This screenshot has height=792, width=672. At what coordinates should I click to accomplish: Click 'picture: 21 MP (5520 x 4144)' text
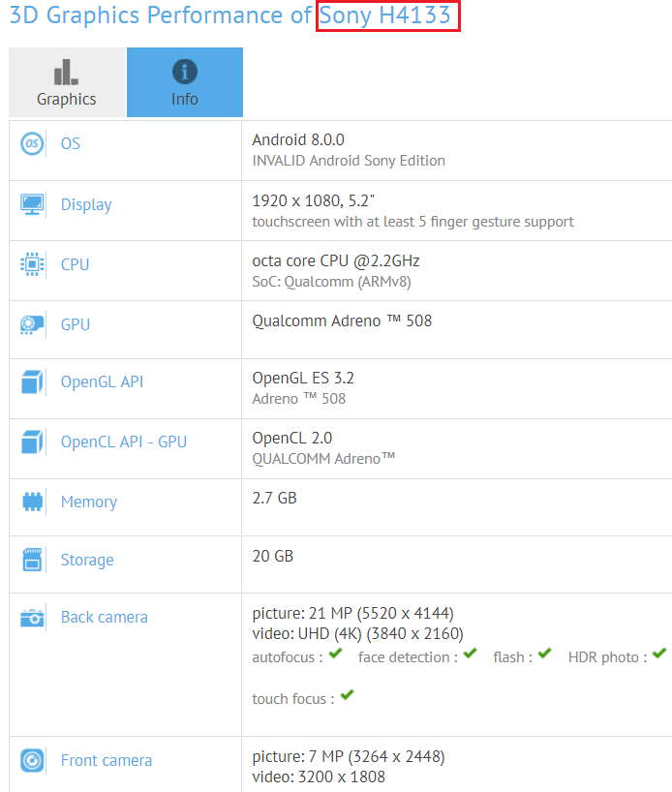[x=353, y=613]
